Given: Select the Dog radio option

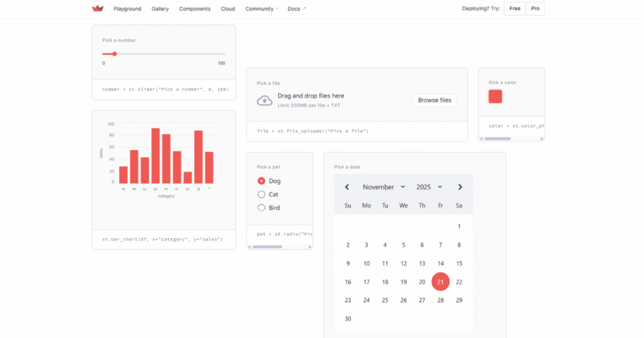Looking at the screenshot, I should [x=262, y=181].
